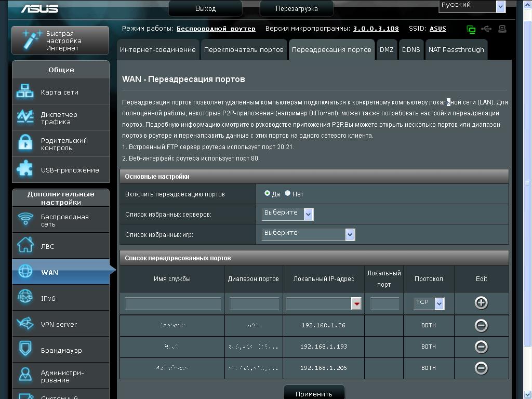Delete the rule for 192.168.1.205

point(481,368)
